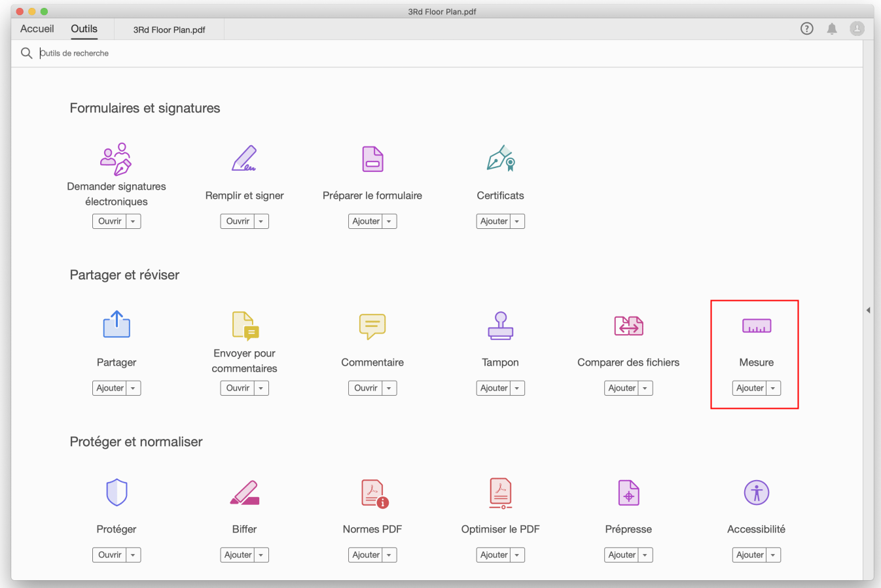Click Ajouter under Normes PDF
The width and height of the screenshot is (881, 588).
point(365,555)
